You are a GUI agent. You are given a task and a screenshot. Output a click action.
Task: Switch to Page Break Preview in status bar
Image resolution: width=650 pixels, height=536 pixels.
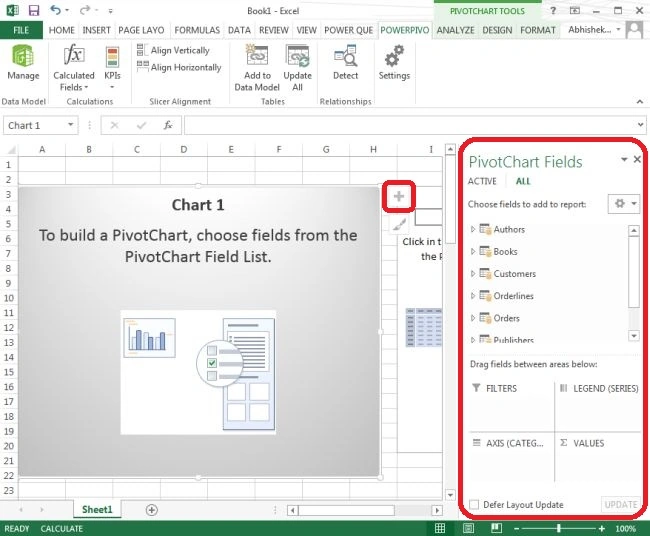[x=496, y=528]
